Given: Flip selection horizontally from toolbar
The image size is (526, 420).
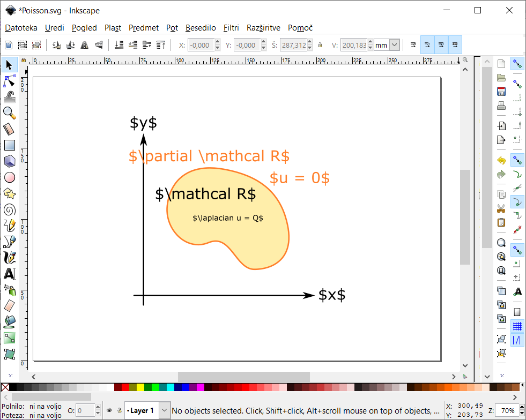Looking at the screenshot, I should tap(84, 46).
